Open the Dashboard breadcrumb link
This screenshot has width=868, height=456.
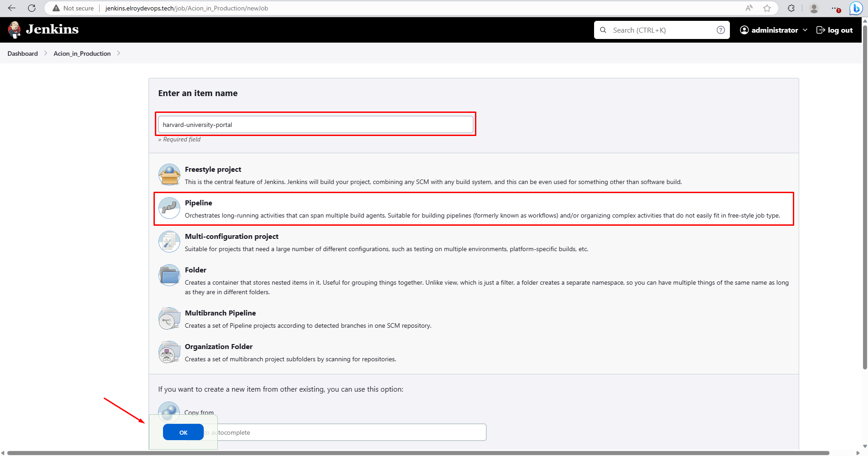[x=23, y=53]
